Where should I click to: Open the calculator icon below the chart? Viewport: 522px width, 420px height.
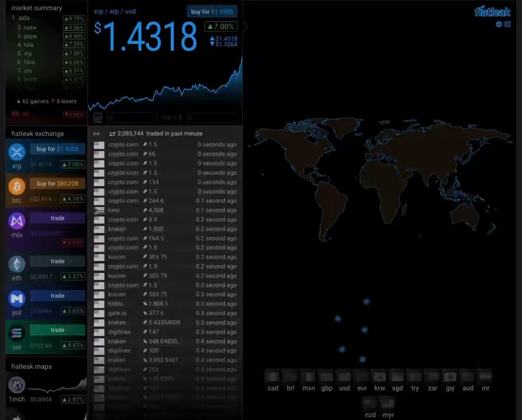98,118
